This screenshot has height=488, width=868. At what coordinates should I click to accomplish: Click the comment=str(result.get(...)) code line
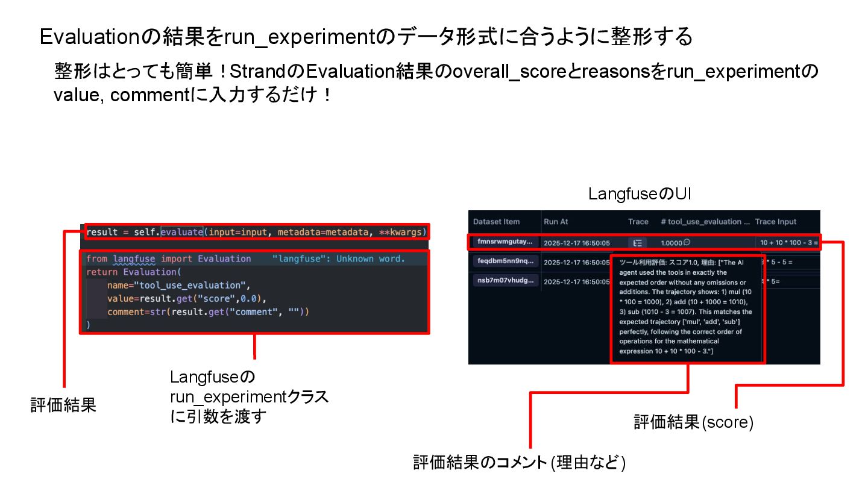(x=208, y=311)
